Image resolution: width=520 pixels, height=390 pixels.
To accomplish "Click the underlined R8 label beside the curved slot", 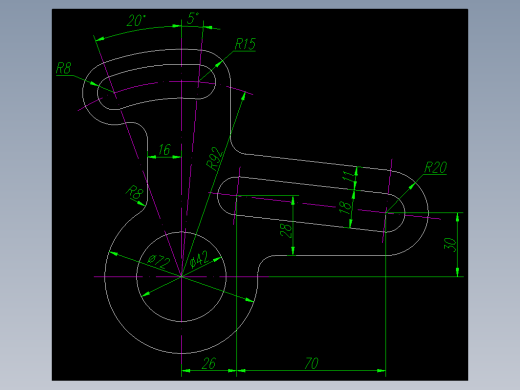I will [x=64, y=68].
